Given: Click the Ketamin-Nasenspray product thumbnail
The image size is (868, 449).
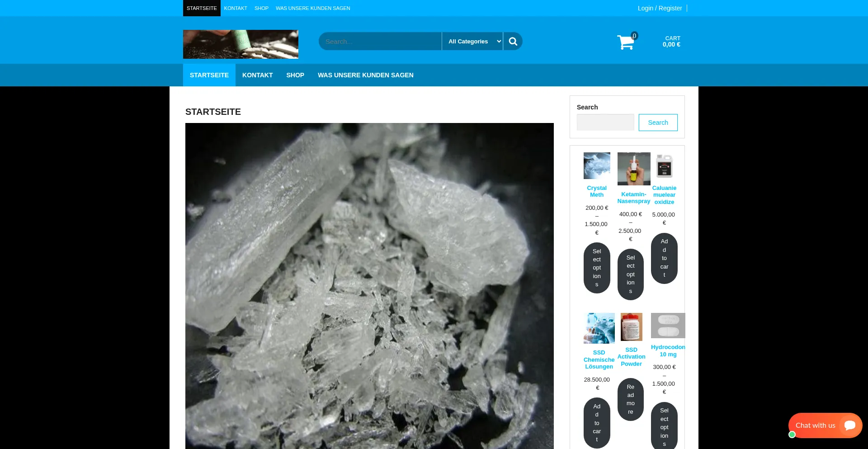Looking at the screenshot, I should (633, 169).
